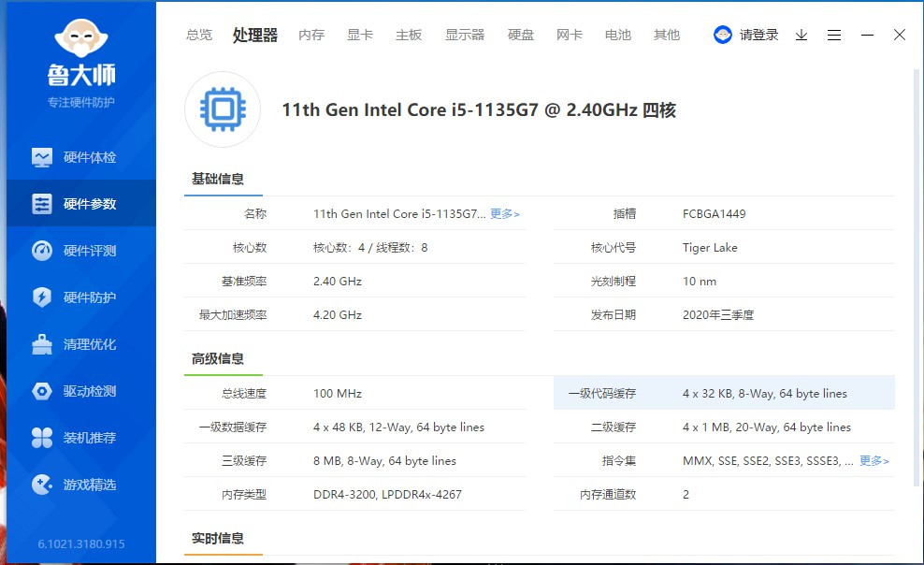Screen dimensions: 924x565
Task: Open the hamburger menu icon
Action: click(x=834, y=36)
